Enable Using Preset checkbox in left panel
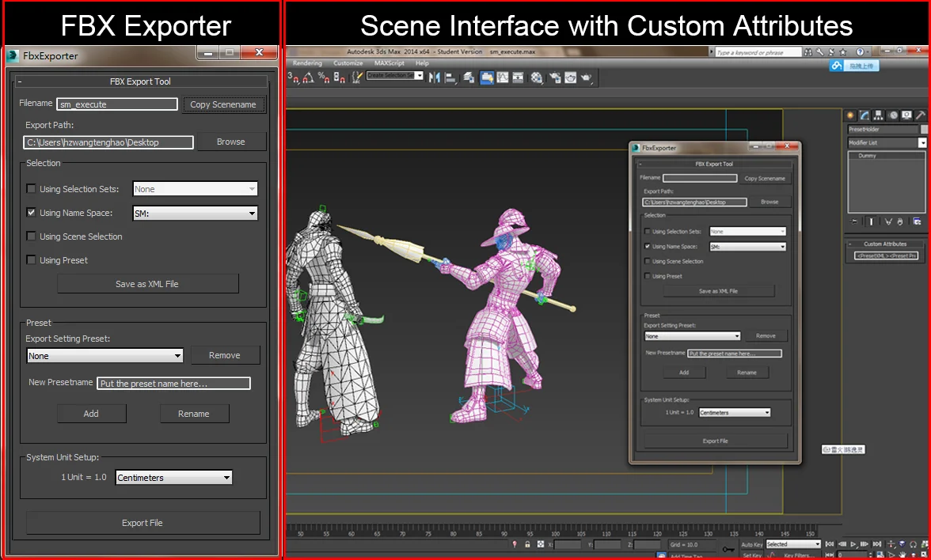This screenshot has height=560, width=931. [x=31, y=259]
